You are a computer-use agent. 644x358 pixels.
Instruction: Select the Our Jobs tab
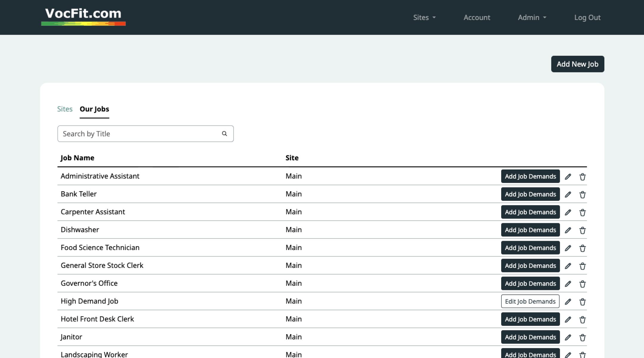pyautogui.click(x=94, y=109)
